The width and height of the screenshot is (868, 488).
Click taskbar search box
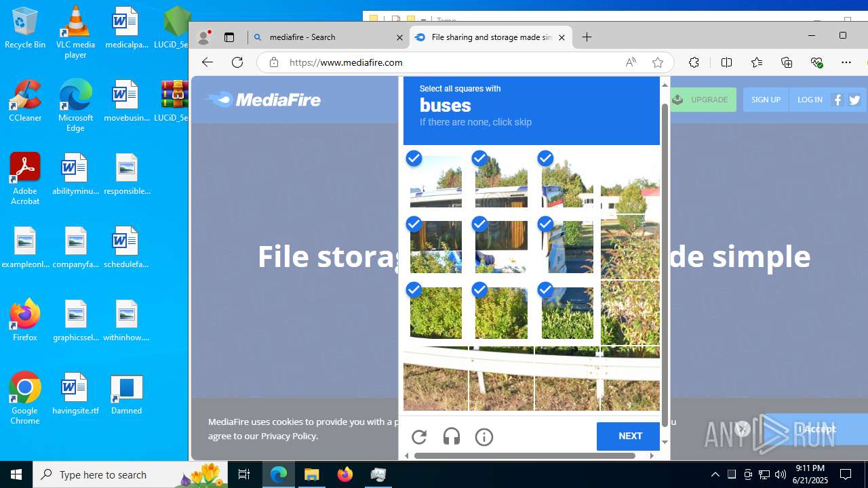point(130,474)
